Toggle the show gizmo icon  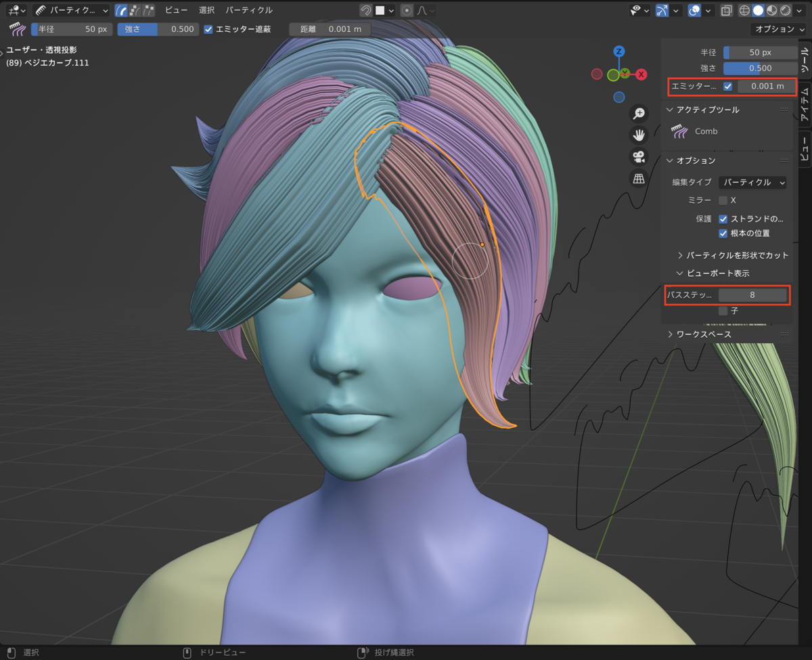pos(662,10)
